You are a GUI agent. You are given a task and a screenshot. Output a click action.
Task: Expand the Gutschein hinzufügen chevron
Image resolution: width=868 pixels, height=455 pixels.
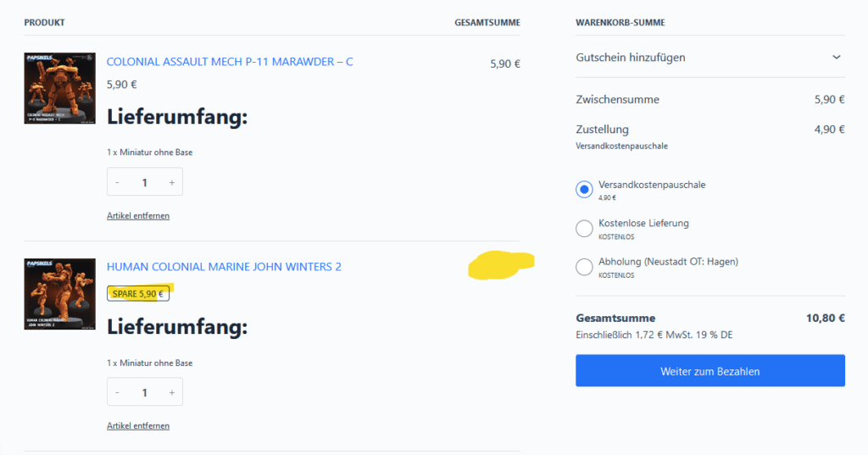(837, 57)
